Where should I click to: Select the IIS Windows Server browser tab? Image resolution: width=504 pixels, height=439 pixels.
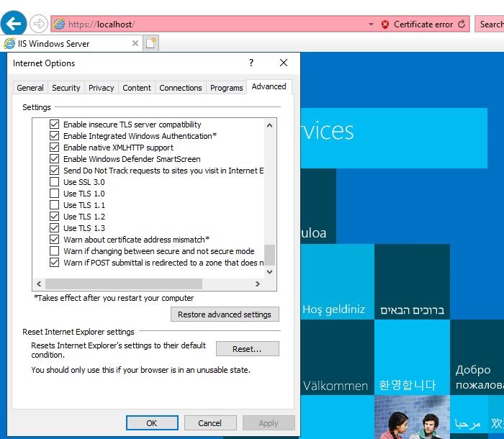click(x=71, y=43)
